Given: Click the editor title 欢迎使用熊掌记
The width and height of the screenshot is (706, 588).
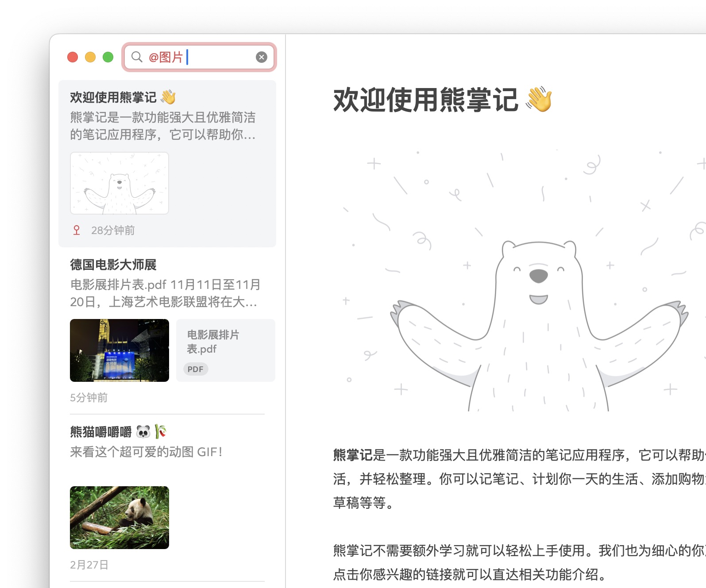Looking at the screenshot, I should pos(425,100).
